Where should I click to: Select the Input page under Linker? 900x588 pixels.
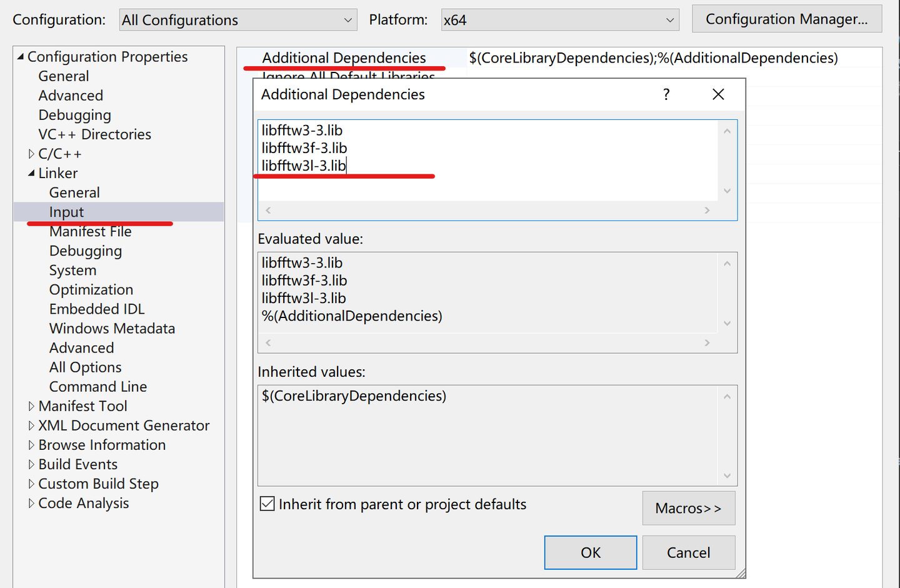click(x=66, y=211)
